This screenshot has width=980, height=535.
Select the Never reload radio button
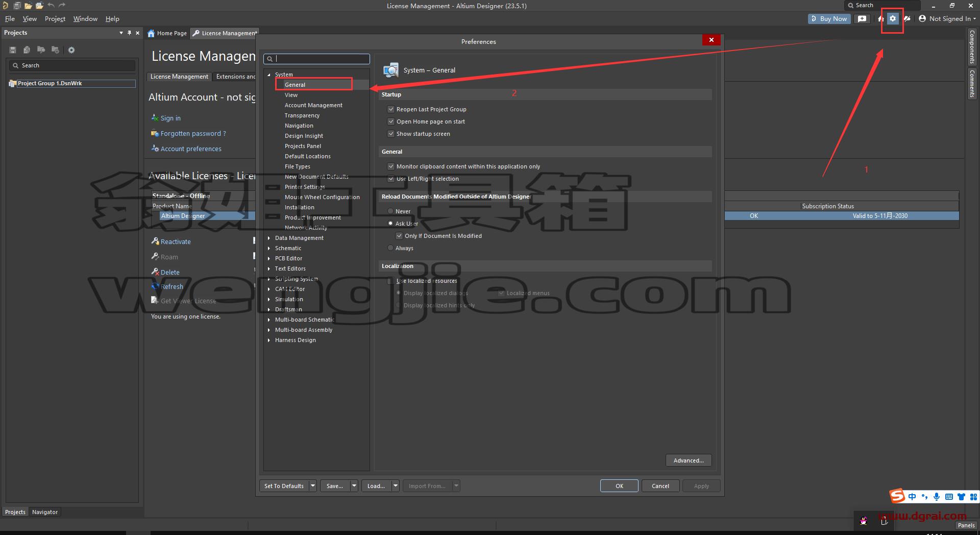(x=390, y=211)
